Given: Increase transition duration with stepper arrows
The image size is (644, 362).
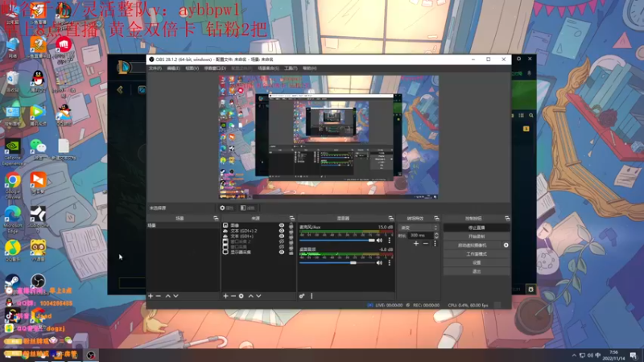Looking at the screenshot, I should [x=436, y=234].
